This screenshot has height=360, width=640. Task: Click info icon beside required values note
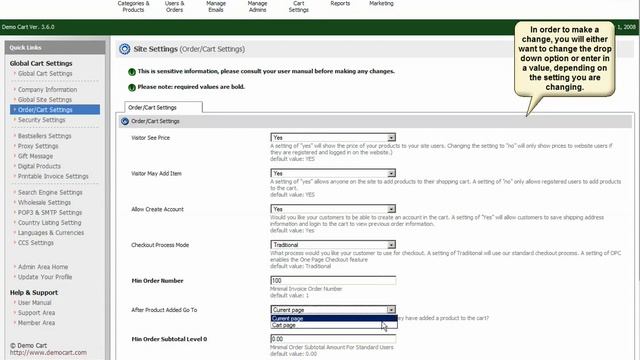pyautogui.click(x=132, y=87)
